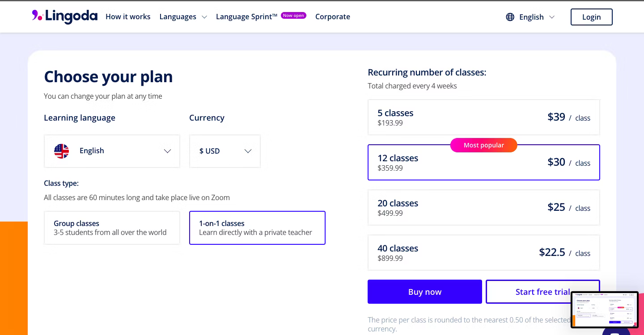Open the chat widget bubble

coord(616,331)
